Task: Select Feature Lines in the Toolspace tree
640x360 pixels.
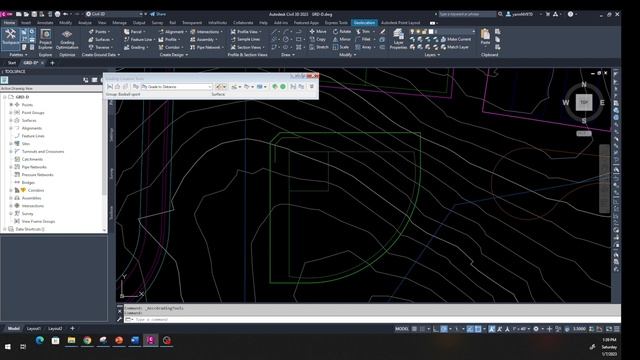Action: (x=33, y=136)
